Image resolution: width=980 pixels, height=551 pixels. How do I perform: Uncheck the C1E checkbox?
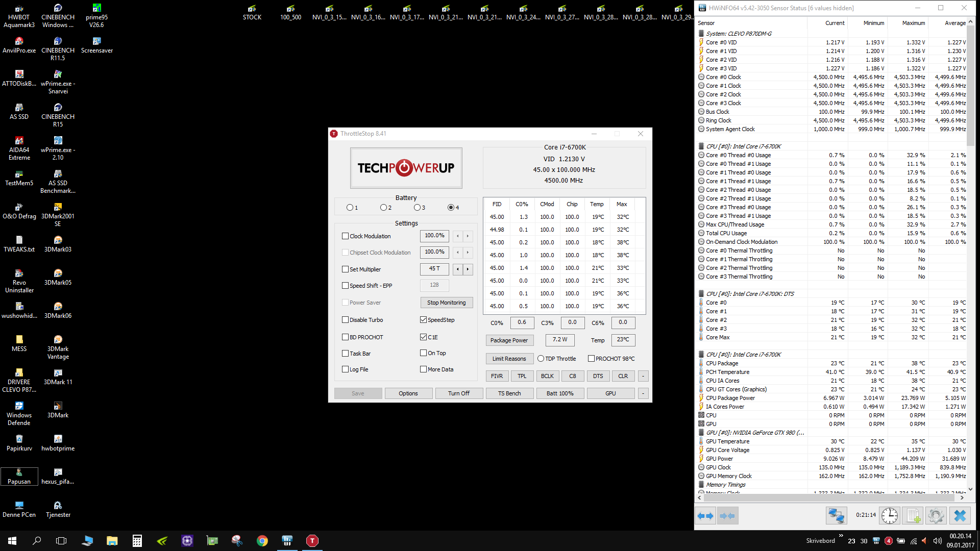point(423,337)
